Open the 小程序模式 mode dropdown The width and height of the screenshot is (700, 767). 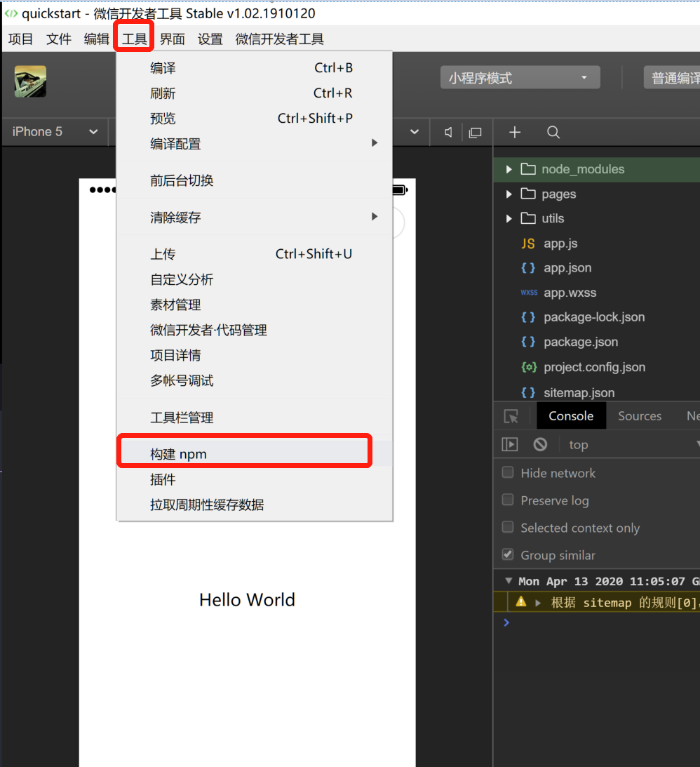pyautogui.click(x=520, y=78)
